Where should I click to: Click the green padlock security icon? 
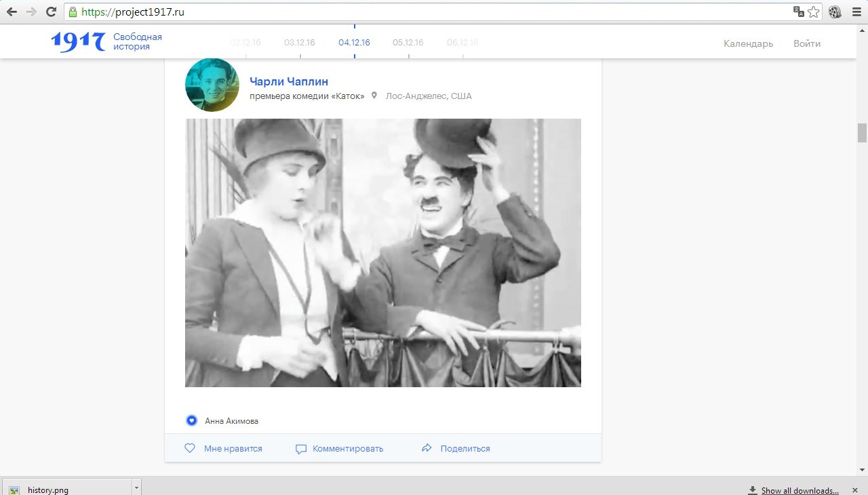click(x=73, y=12)
